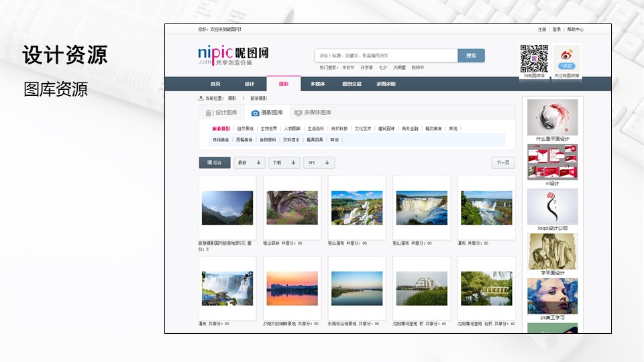The image size is (644, 362).
Task: Click the nipic 昵图网 logo
Action: (x=233, y=55)
